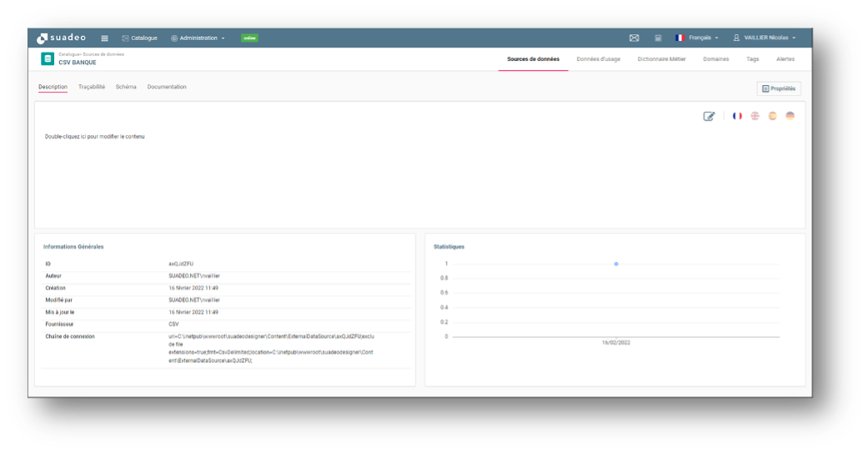
Task: Open the Dictionnaire Métier tab
Action: 661,59
